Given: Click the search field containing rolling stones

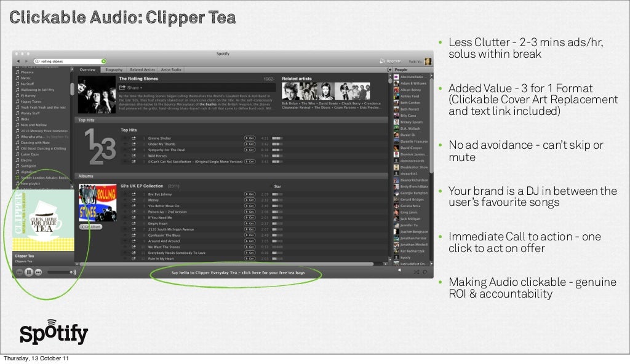Looking at the screenshot, I should pos(70,61).
